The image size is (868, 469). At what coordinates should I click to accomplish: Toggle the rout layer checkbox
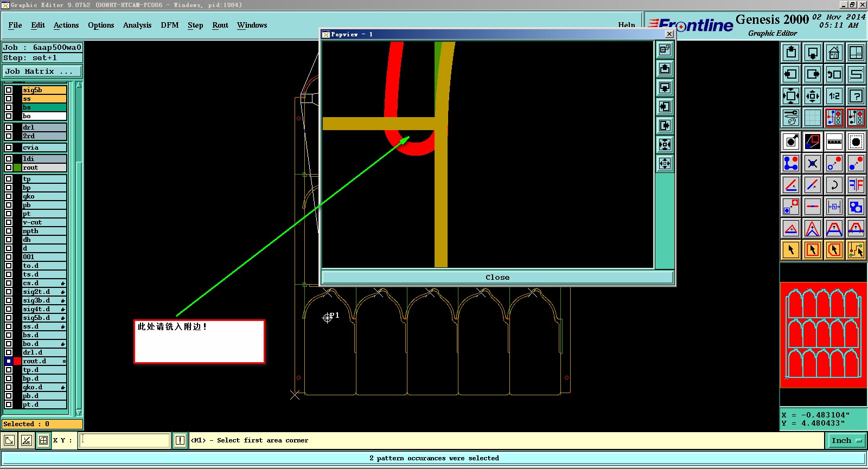[9, 168]
